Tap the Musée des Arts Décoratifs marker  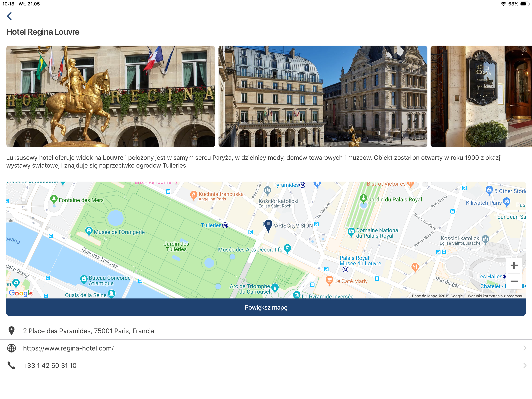click(287, 248)
